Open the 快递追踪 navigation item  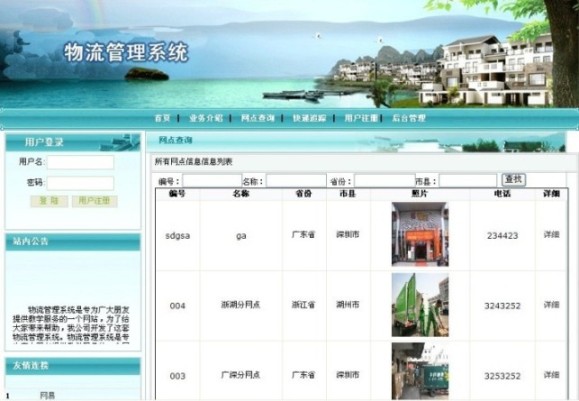[x=309, y=118]
